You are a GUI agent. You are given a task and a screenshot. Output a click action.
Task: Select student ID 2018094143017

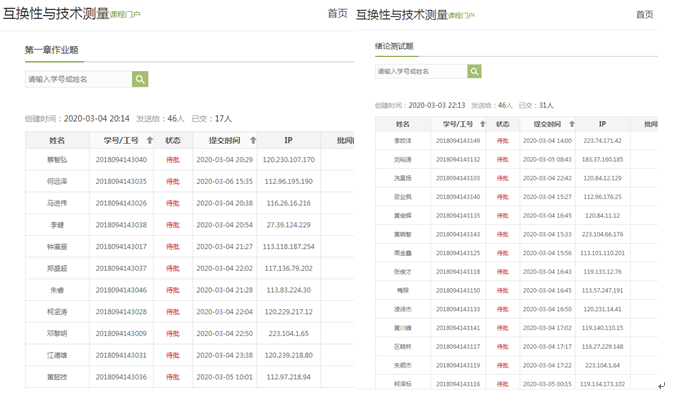coord(121,246)
